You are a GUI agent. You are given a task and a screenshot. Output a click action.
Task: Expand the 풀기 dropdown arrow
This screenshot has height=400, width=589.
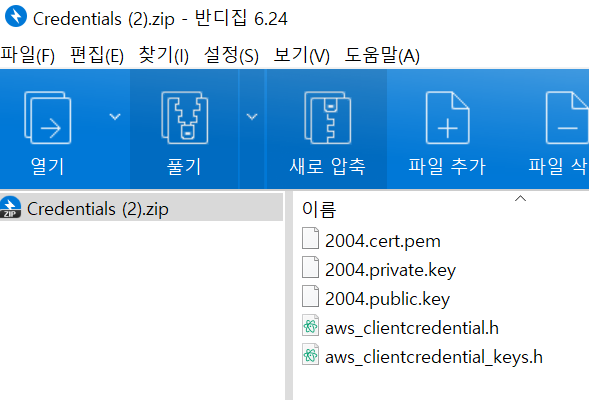coord(252,117)
